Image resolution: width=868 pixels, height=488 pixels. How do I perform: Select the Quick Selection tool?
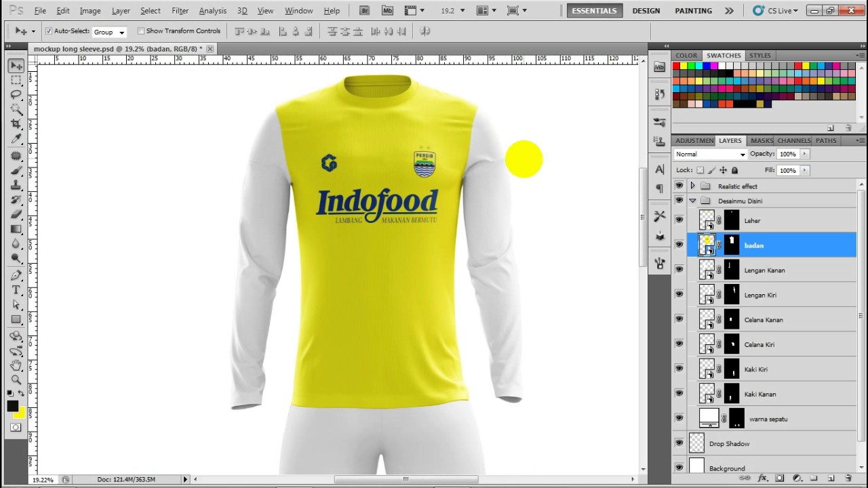[16, 109]
